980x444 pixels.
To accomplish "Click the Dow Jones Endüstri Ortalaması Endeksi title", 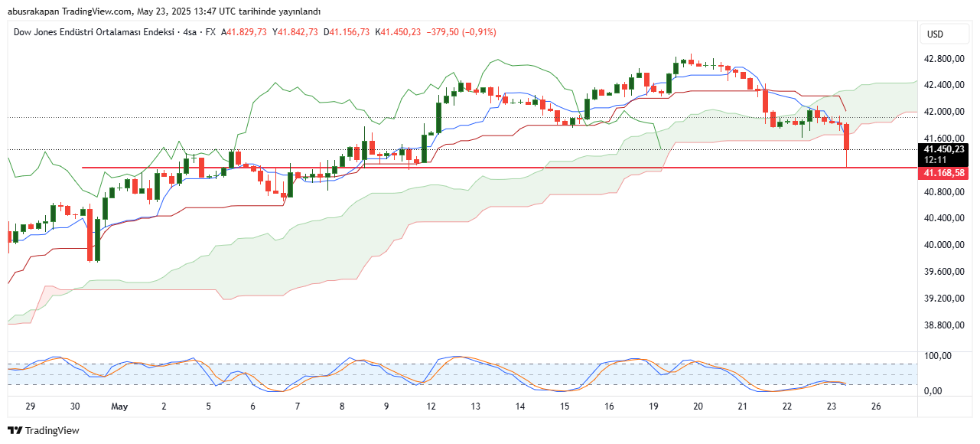I will (93, 32).
